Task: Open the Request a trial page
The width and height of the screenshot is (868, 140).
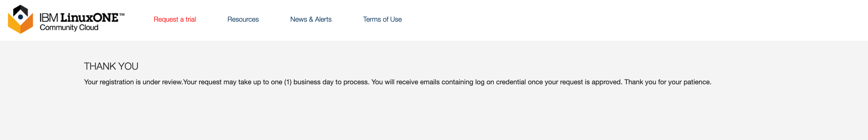Action: tap(175, 19)
